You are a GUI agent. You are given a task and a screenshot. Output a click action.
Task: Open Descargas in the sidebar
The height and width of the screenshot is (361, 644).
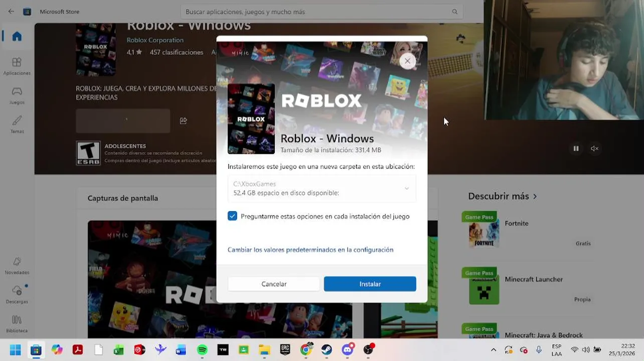(x=17, y=295)
